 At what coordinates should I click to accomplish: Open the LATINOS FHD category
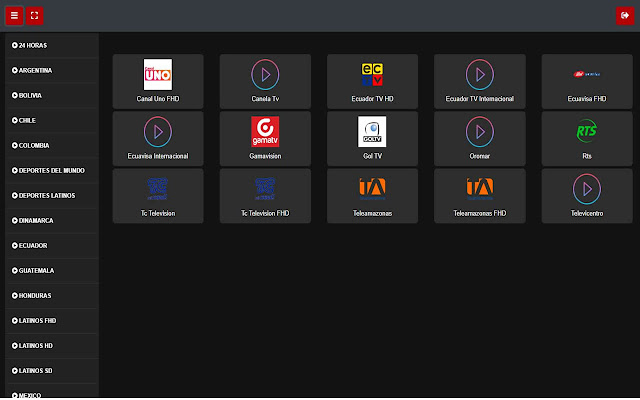click(x=52, y=320)
